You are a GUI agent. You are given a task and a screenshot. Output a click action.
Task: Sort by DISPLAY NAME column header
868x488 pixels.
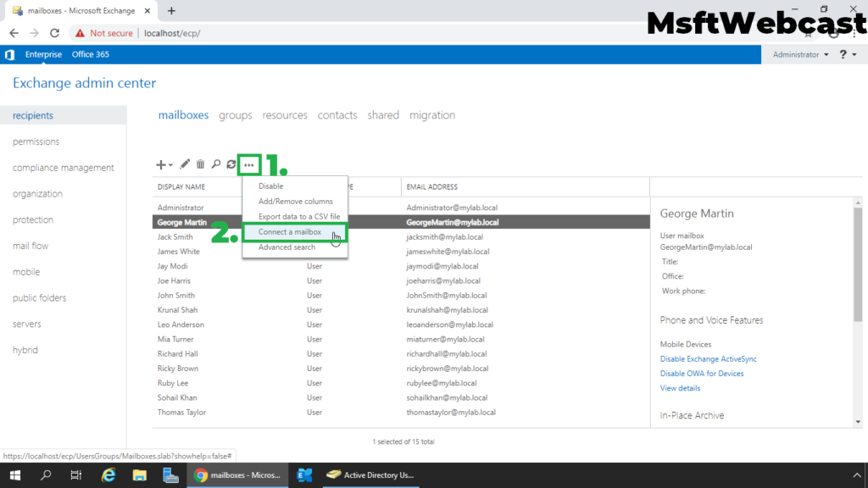pos(181,187)
